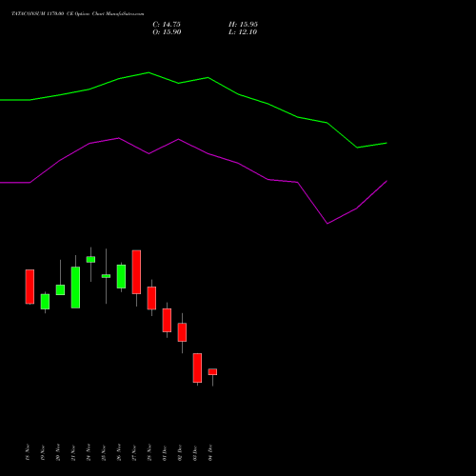Click the 02 Dec date label
The image size is (476, 476).
tap(180, 452)
